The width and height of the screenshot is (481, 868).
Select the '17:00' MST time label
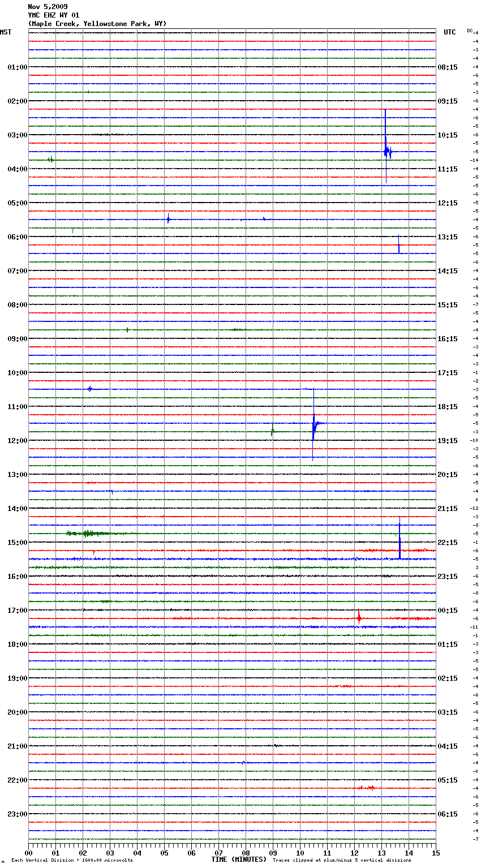click(x=18, y=611)
